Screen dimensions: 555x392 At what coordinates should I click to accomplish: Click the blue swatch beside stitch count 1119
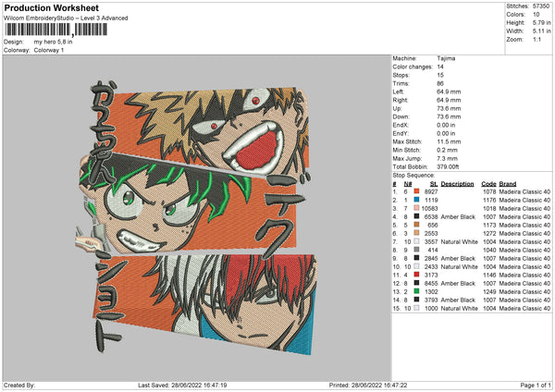[416, 200]
